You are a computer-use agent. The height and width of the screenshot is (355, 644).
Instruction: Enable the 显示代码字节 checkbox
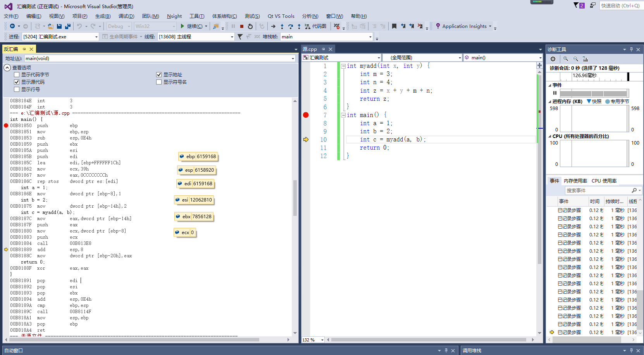(17, 75)
